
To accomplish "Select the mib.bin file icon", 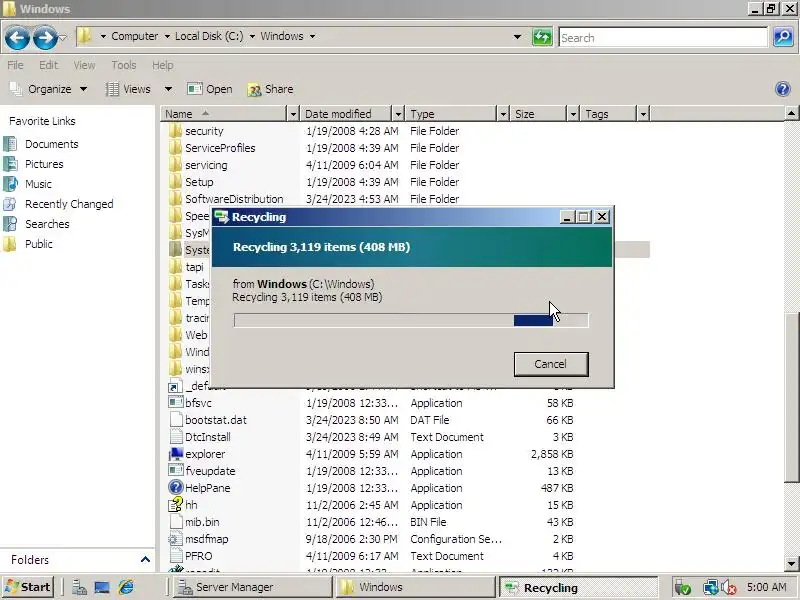I will (176, 521).
